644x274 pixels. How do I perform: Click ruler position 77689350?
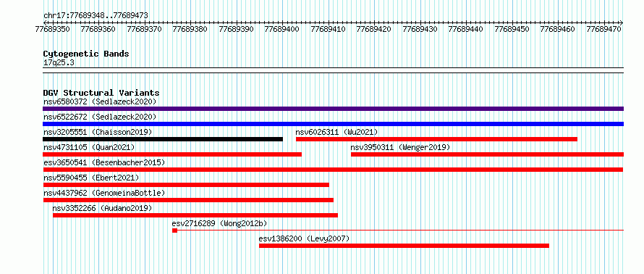[x=52, y=29]
